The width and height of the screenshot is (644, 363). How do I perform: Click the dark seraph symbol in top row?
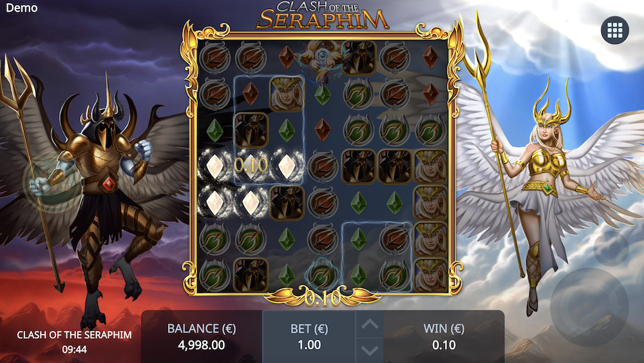click(359, 58)
